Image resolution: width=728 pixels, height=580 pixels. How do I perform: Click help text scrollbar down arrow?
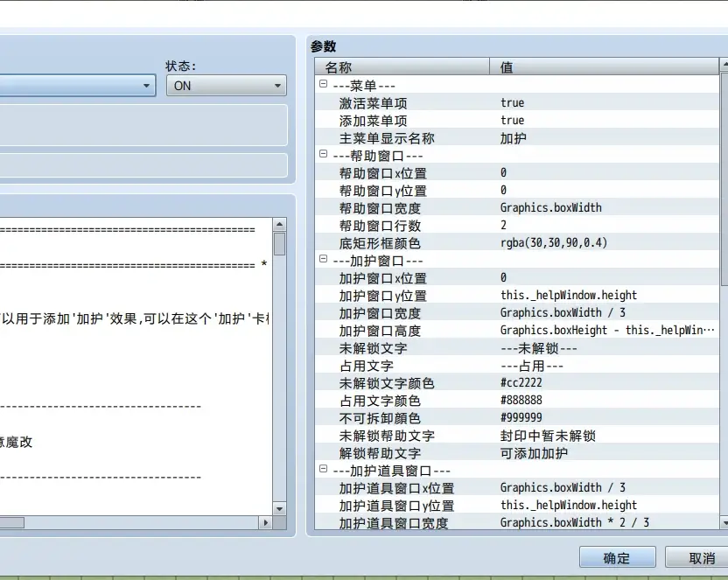pos(279,508)
